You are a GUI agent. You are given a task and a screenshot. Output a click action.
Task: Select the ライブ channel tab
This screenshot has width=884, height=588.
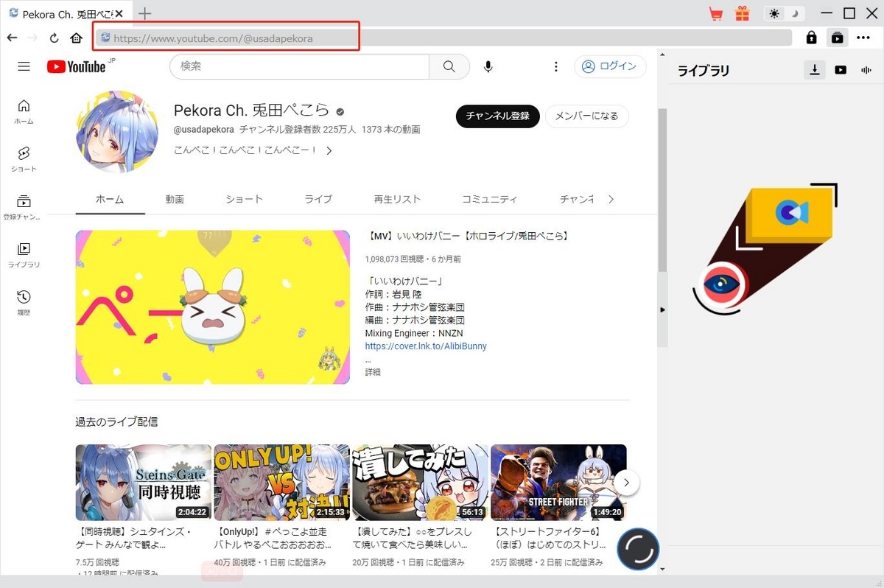coord(318,199)
